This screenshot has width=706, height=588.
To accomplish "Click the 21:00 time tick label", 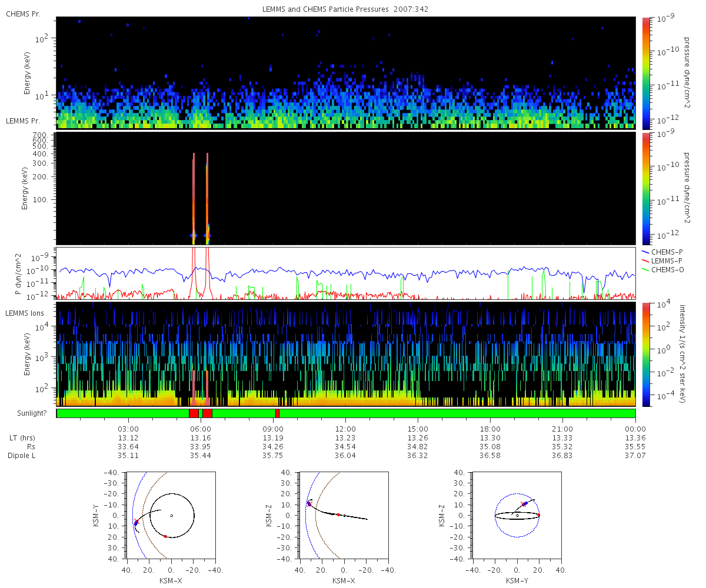I will [x=563, y=429].
